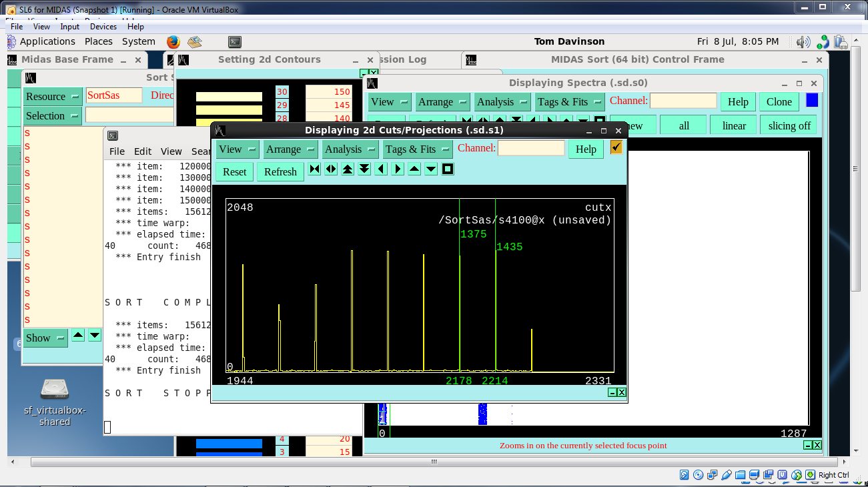Click single down arrow icon in 2d Cuts toolbar
Viewport: 868px width, 487px height.
tap(431, 169)
